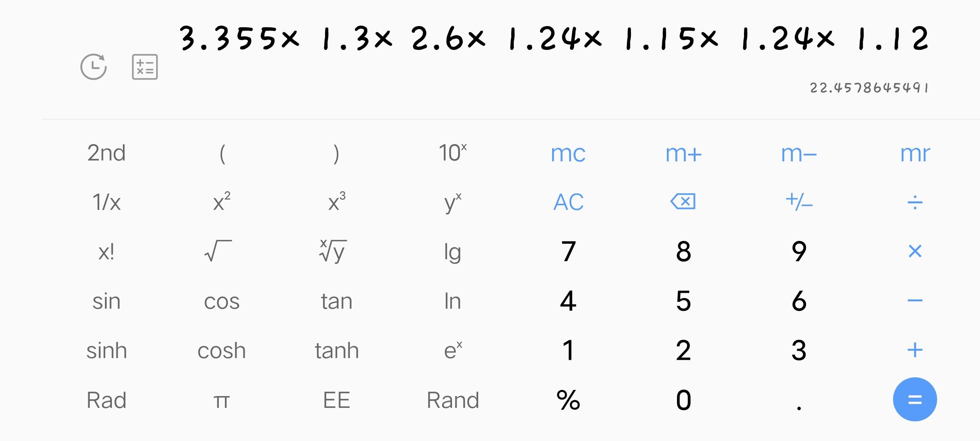Screen dimensions: 980x441
Task: Select the multiplication operator
Action: coord(915,251)
